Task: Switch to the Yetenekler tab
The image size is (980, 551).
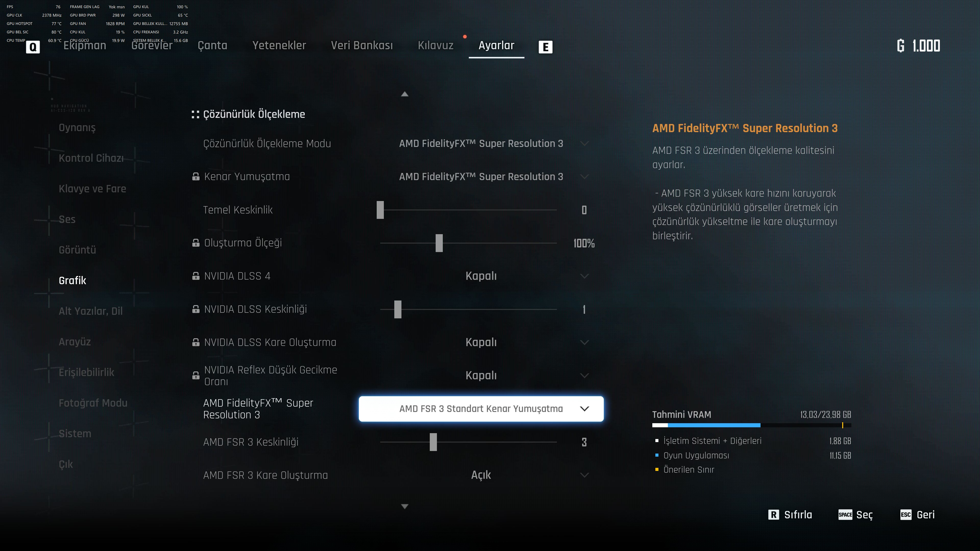Action: click(279, 45)
